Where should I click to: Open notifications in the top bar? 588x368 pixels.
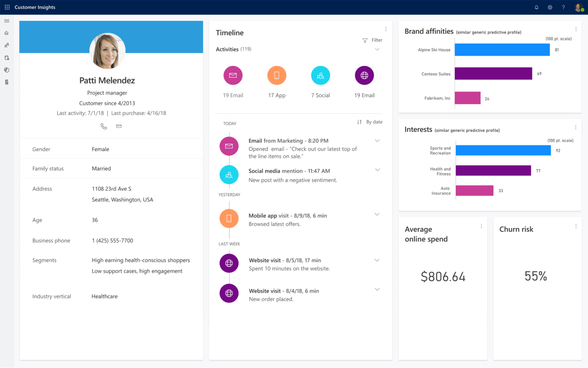point(536,7)
